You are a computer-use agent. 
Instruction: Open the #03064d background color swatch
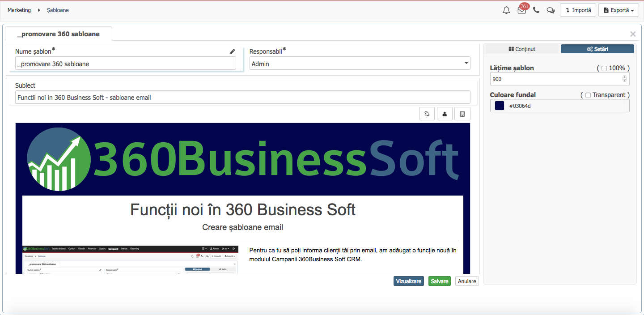pos(500,106)
